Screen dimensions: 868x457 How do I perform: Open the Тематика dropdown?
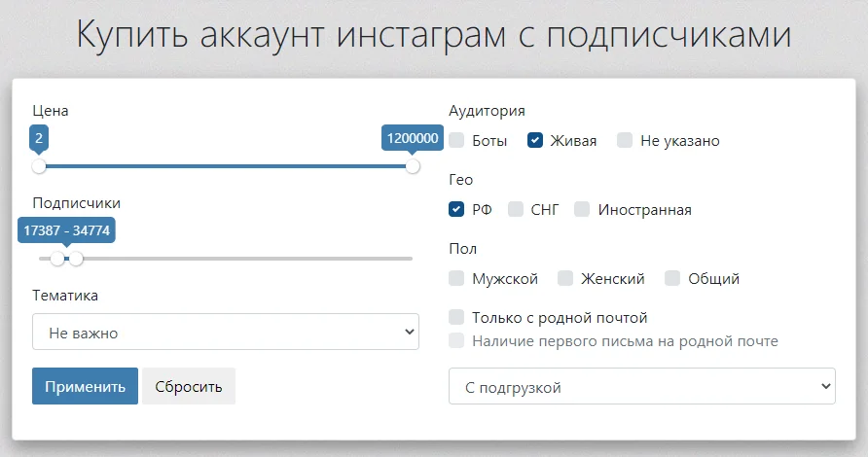[x=226, y=332]
